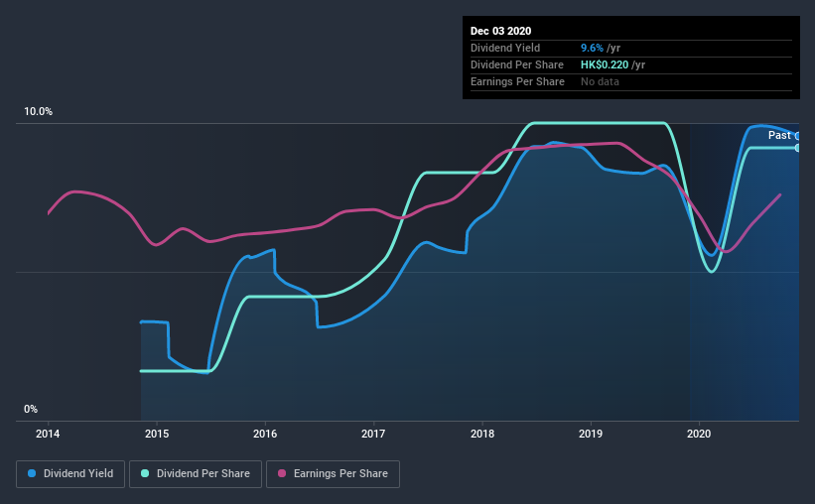Toggle the Dividend Per Share legend button

196,474
